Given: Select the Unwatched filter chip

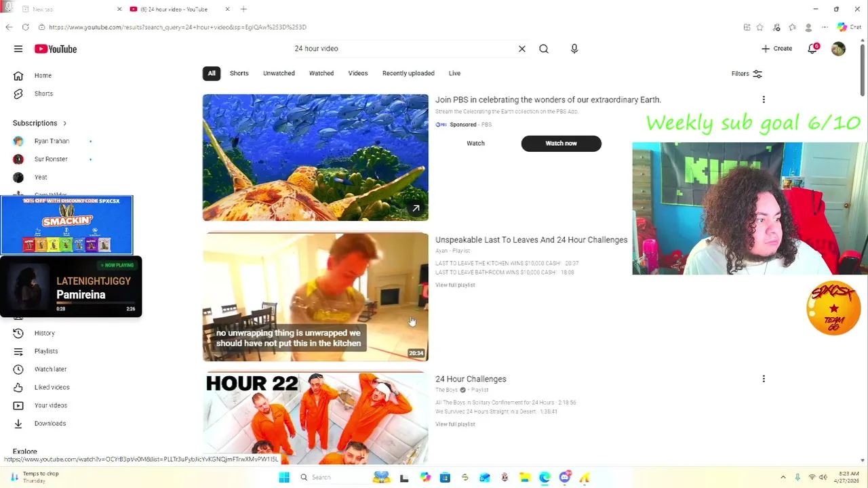Looking at the screenshot, I should (x=279, y=73).
